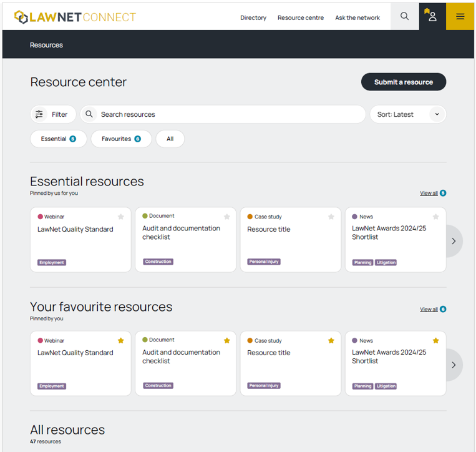
Task: Open the Essential Audit and documentation checklist card
Action: coord(185,240)
